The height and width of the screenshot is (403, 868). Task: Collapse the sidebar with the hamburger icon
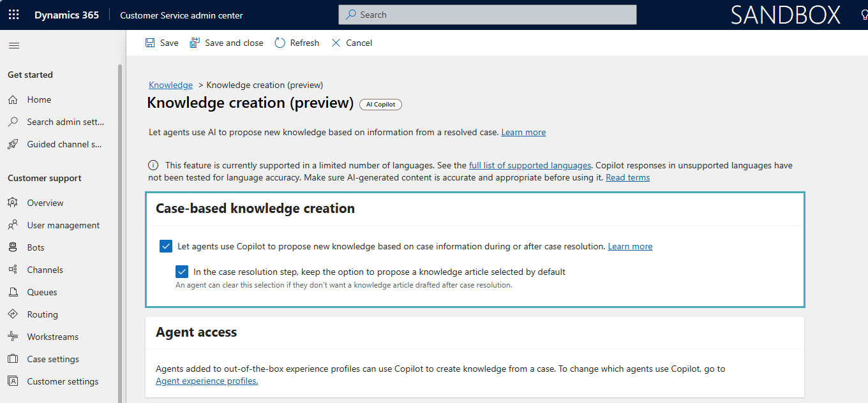[x=13, y=45]
